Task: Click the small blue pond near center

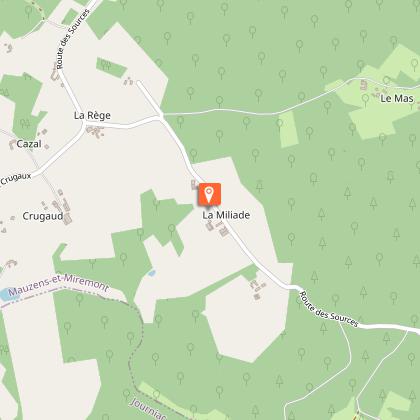Action: tap(152, 273)
